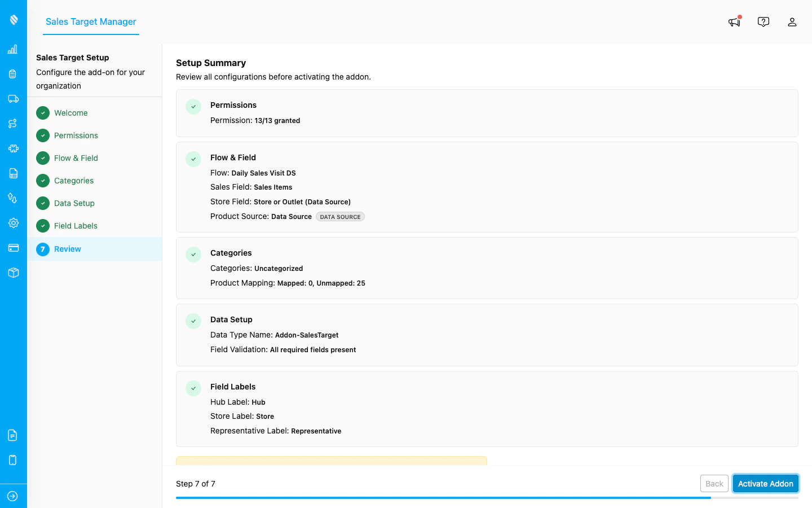Select the mobile device icon in sidebar

point(13,460)
